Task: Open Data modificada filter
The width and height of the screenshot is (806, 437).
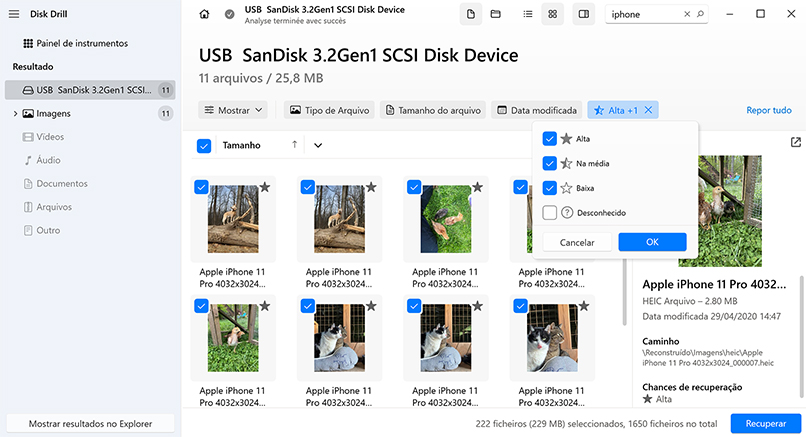Action: click(536, 110)
